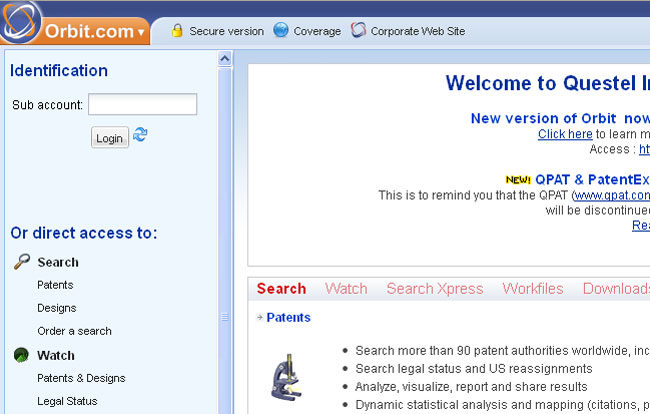Open Patents & Designs under Watch

81,378
